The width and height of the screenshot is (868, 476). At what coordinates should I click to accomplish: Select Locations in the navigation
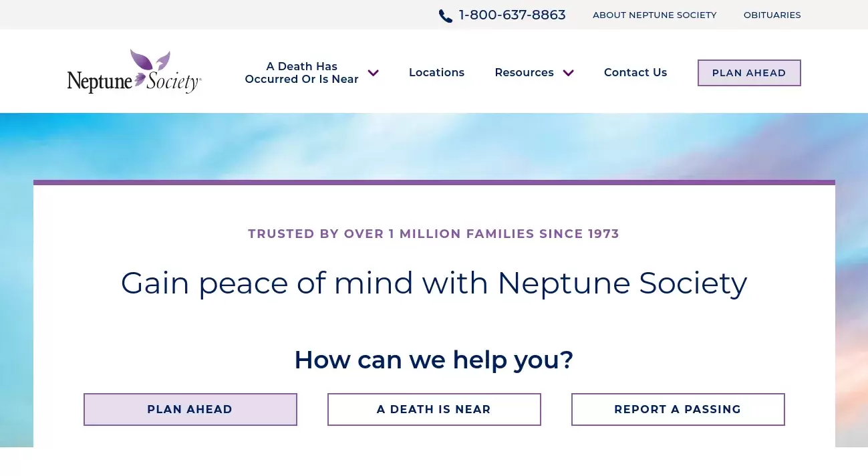click(x=436, y=72)
